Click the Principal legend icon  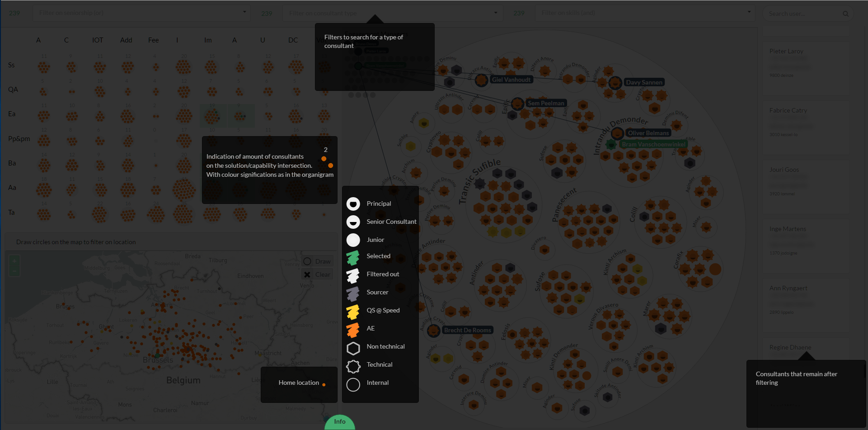(353, 204)
